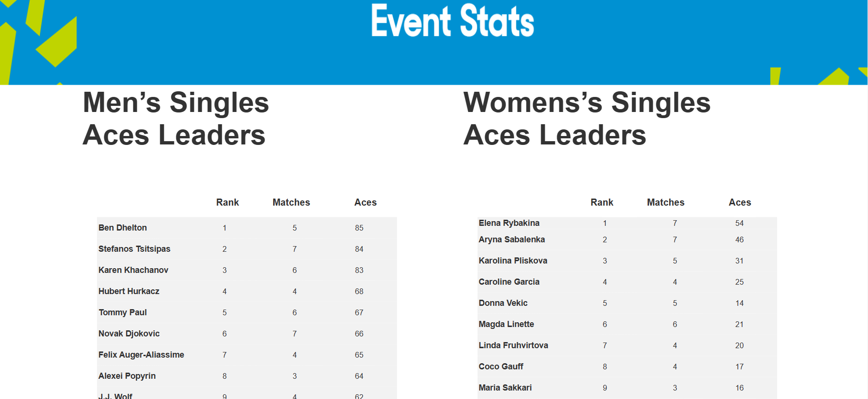
Task: Select Coco Gauff in women's aces leaders
Action: pos(501,367)
